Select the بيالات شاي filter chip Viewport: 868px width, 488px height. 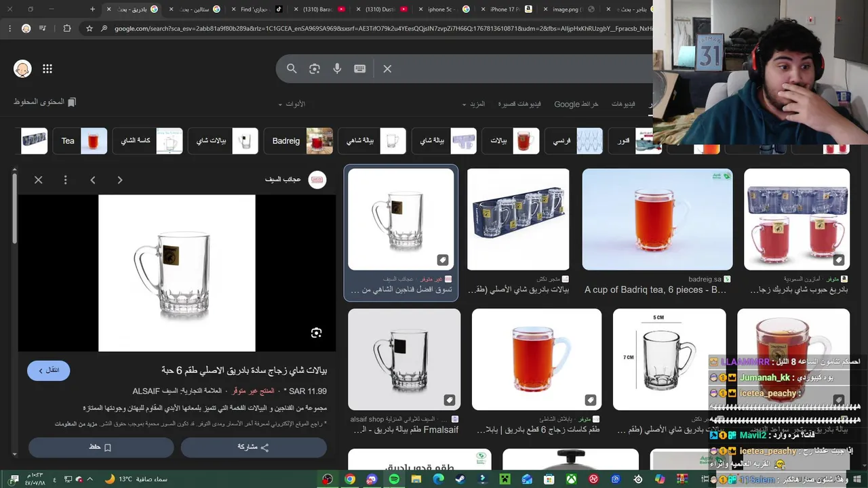coord(223,141)
